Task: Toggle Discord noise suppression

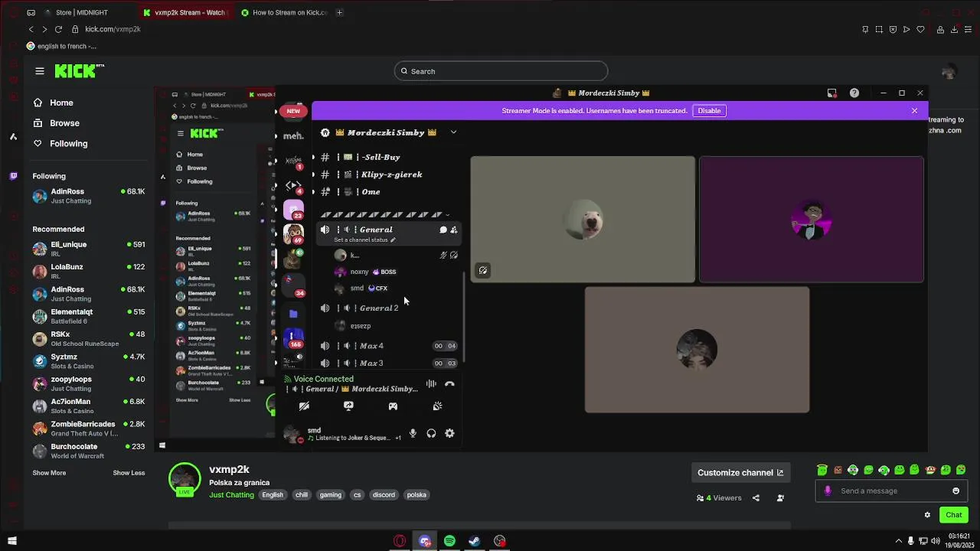Action: click(431, 384)
